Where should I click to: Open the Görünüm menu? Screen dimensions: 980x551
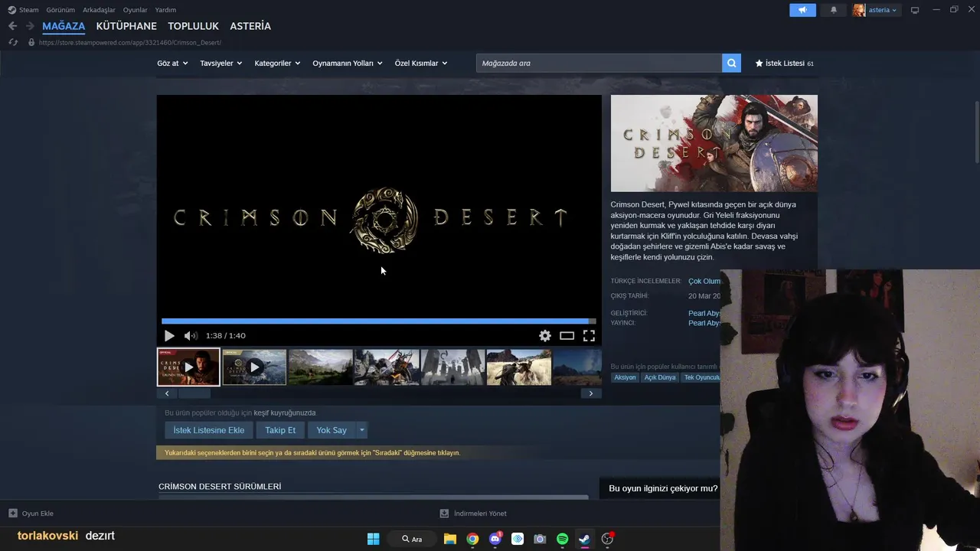pyautogui.click(x=60, y=10)
